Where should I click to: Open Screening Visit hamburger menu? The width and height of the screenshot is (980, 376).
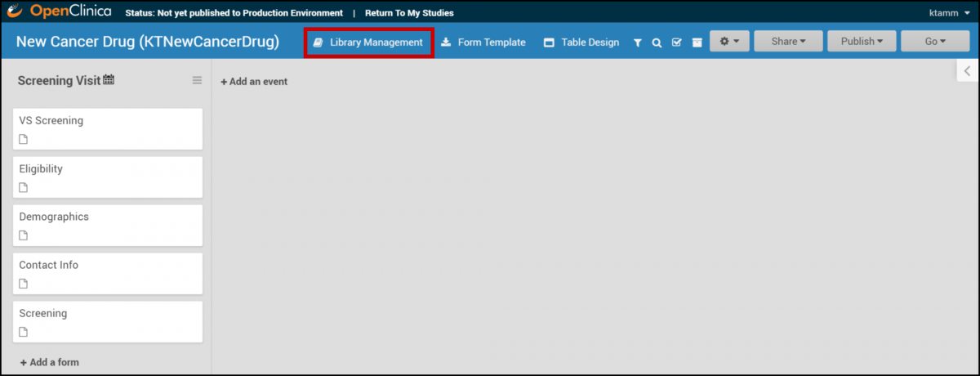coord(197,80)
